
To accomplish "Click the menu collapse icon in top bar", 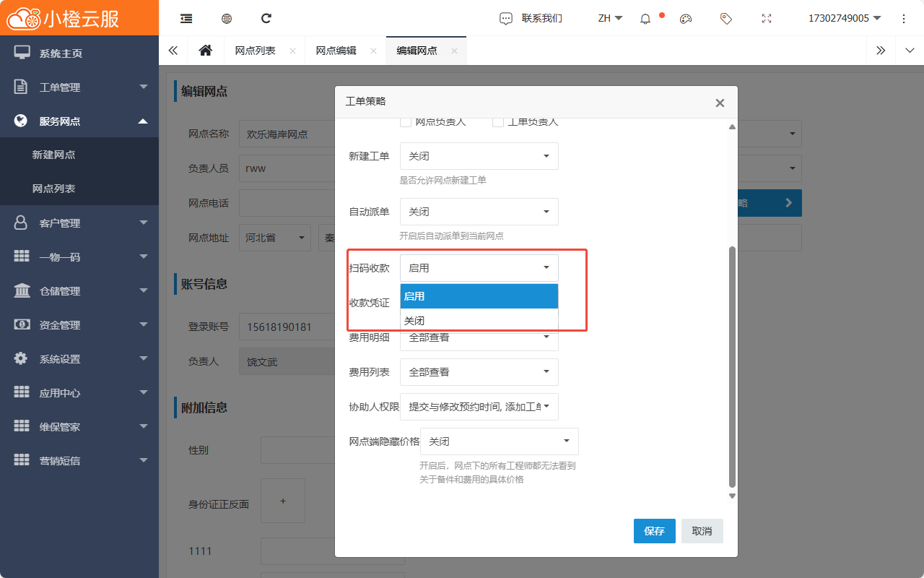I will pos(186,19).
